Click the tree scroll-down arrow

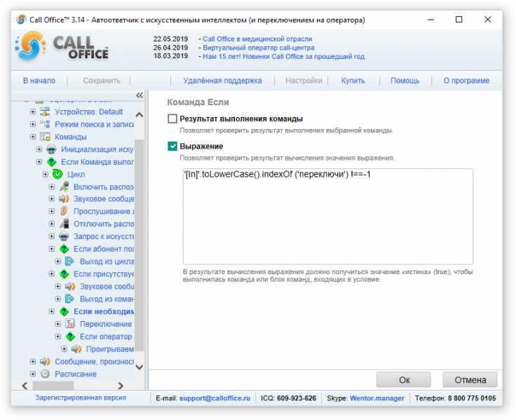[140, 367]
